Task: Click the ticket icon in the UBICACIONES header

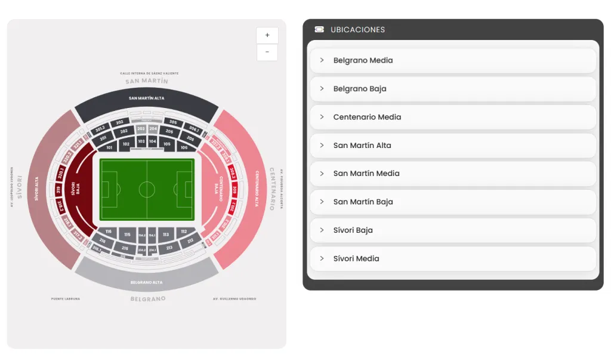Action: click(x=319, y=29)
